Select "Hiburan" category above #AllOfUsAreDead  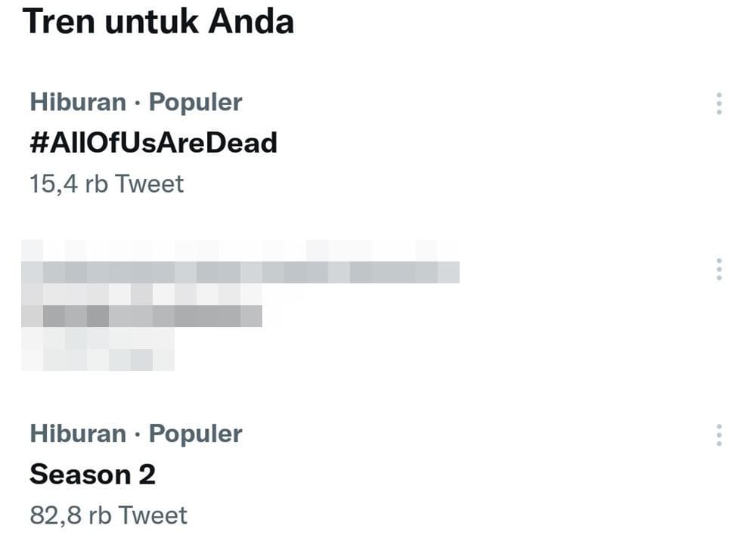point(78,102)
